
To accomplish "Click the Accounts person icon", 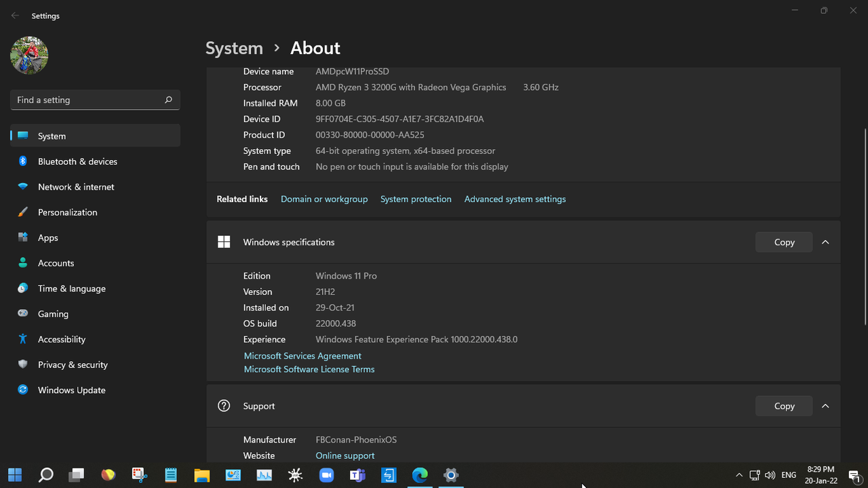I will click(x=22, y=263).
